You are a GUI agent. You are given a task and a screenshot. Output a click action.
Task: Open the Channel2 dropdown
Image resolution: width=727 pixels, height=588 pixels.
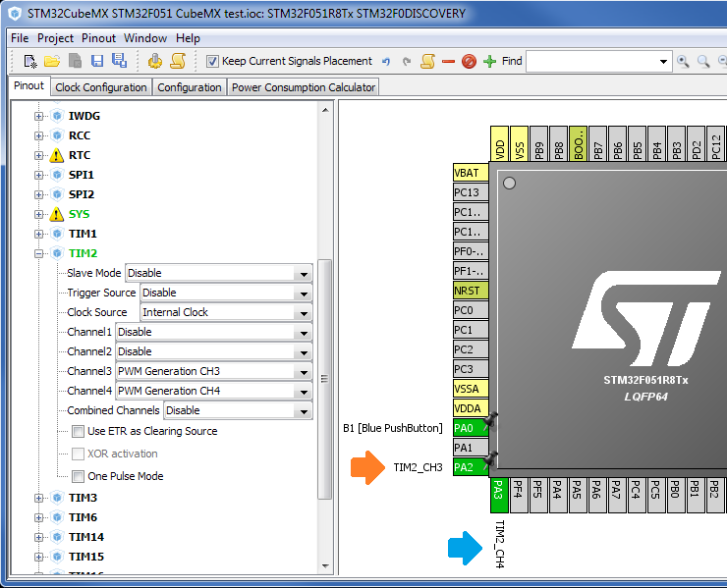click(214, 351)
